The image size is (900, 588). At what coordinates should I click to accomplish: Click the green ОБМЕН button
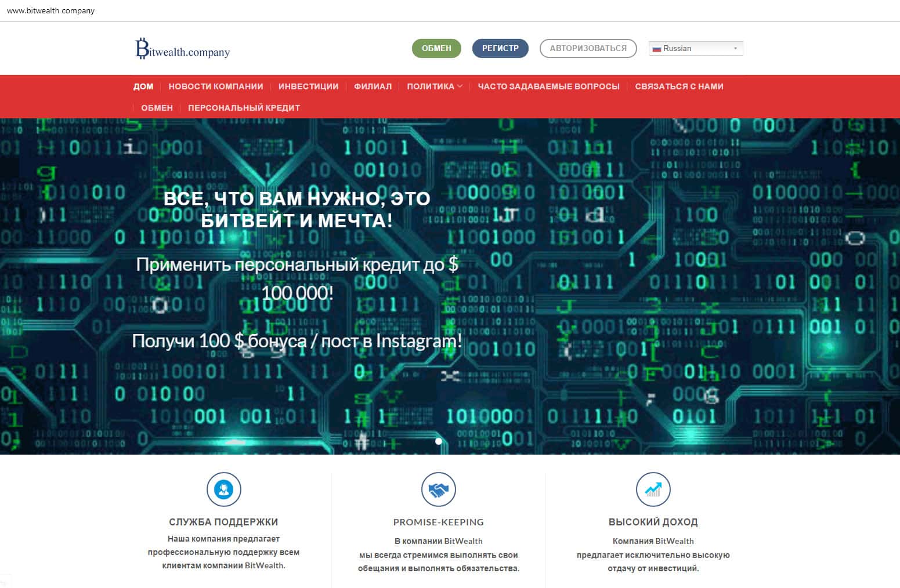click(x=436, y=48)
